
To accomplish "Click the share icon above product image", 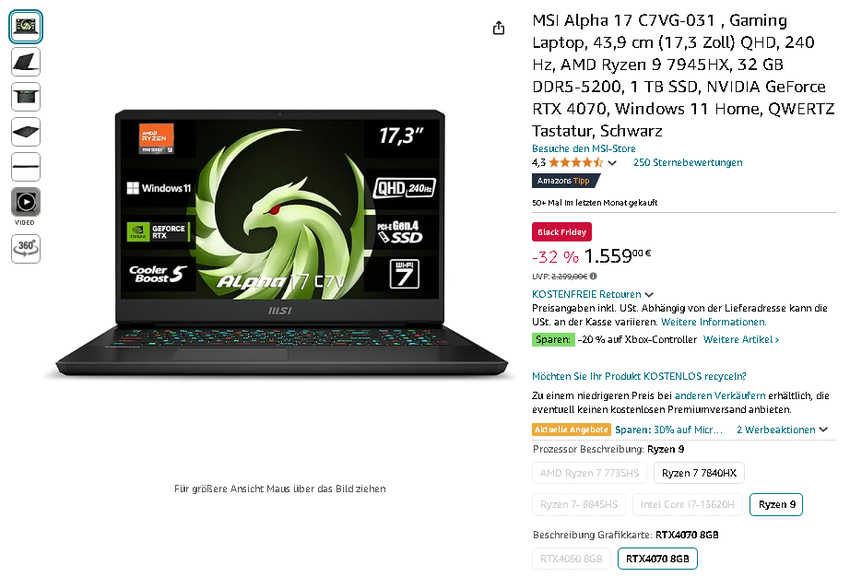I will click(498, 28).
